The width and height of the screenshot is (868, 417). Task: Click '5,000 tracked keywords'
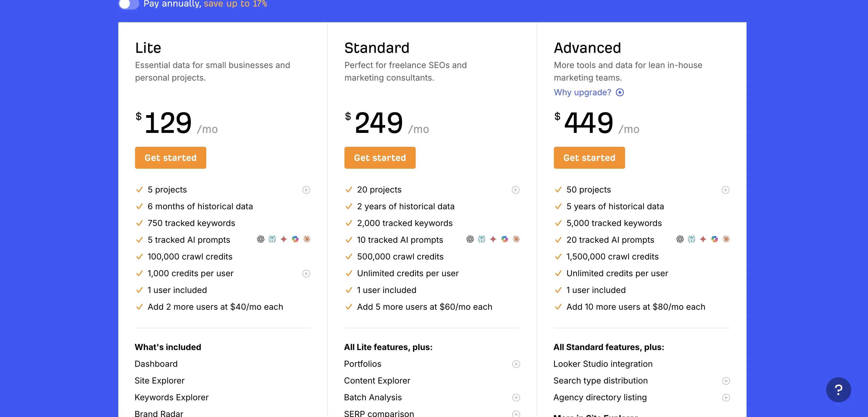614,223
